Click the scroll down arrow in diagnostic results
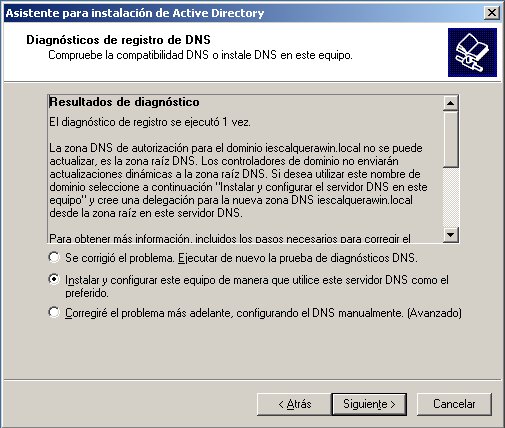This screenshot has width=505, height=428. (451, 235)
